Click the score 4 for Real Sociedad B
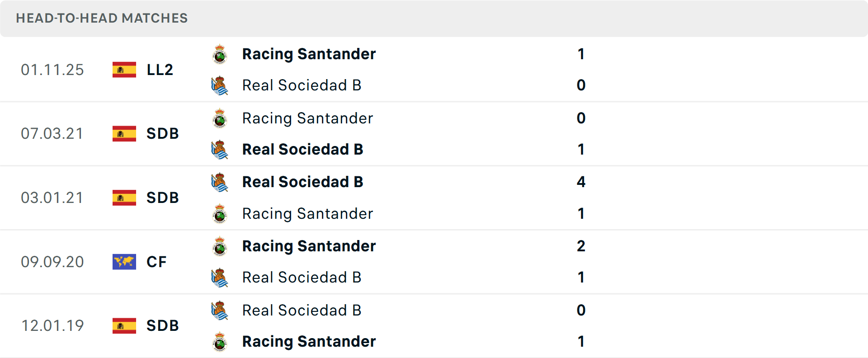This screenshot has width=868, height=358. point(581,182)
